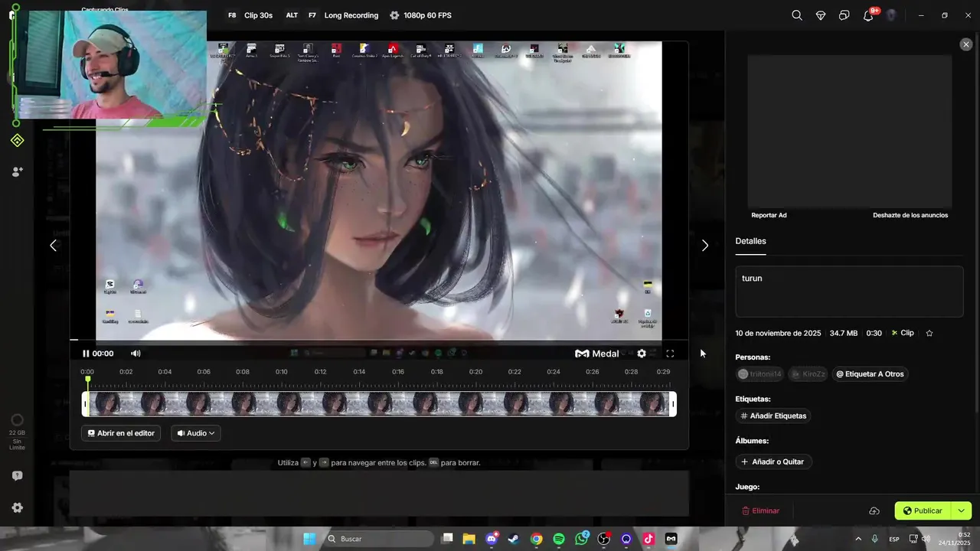Open the premium diamond icon
This screenshot has width=980, height=551.
coord(821,15)
